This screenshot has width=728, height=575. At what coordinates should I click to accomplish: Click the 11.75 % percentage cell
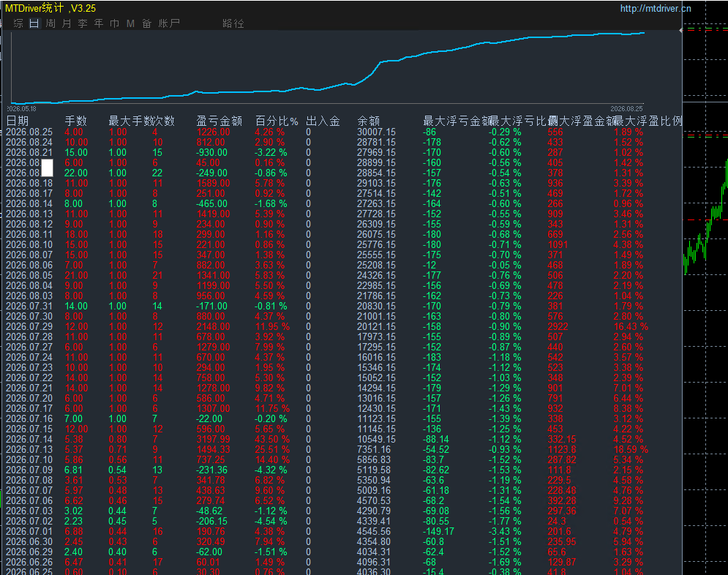pyautogui.click(x=272, y=408)
